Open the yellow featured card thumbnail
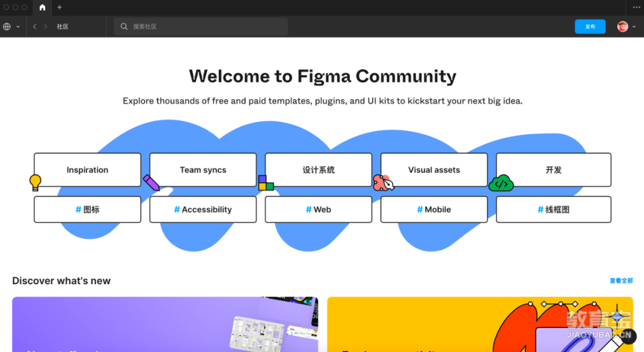 coord(480,324)
